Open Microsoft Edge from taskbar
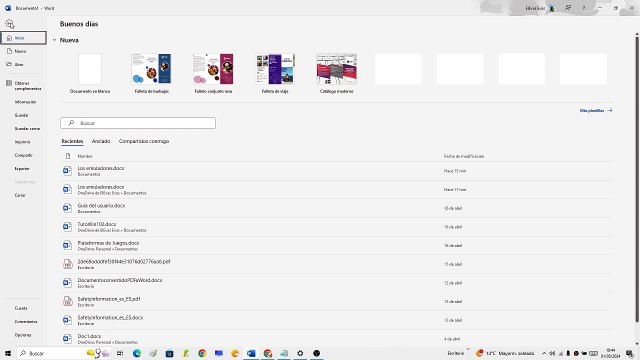The height and width of the screenshot is (360, 640). tap(137, 353)
